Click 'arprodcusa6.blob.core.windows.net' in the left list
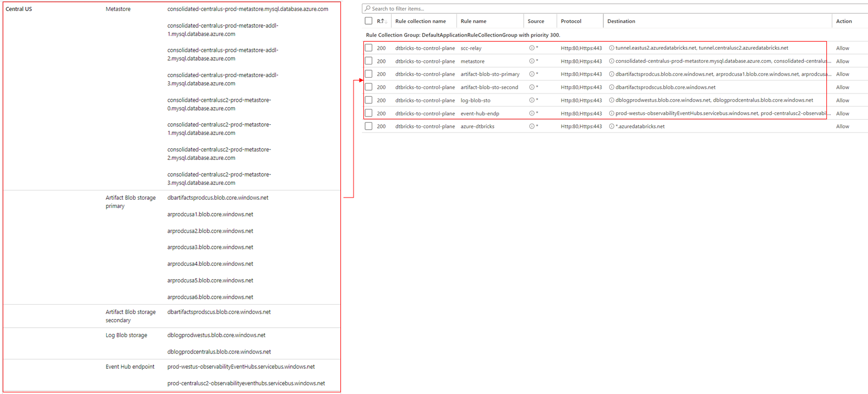Image resolution: width=868 pixels, height=394 pixels. [210, 297]
